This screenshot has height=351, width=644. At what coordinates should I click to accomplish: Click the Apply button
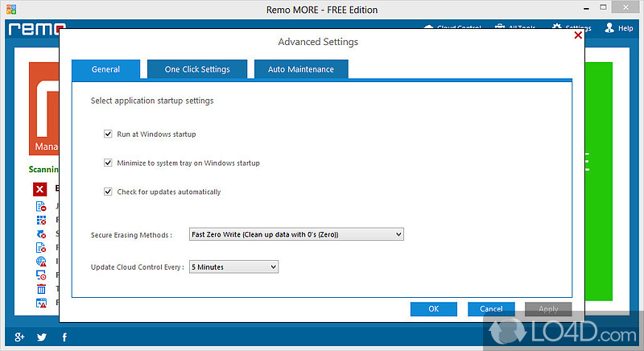(x=548, y=308)
